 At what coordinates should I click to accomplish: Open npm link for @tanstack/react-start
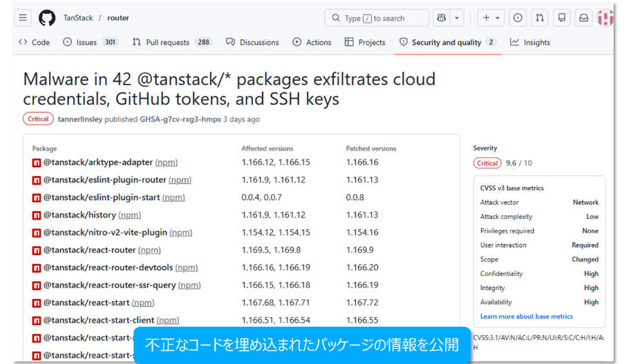pyautogui.click(x=143, y=303)
